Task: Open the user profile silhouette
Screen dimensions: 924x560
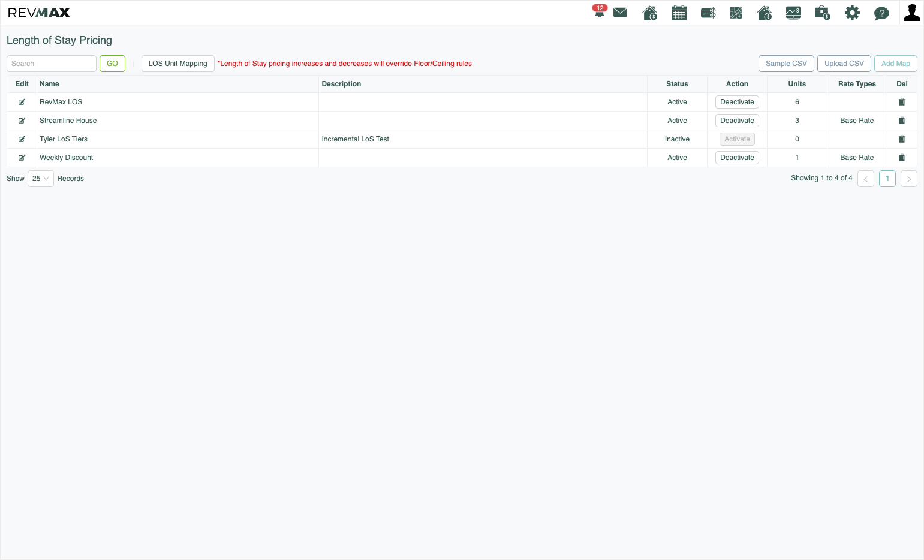Action: click(x=911, y=13)
